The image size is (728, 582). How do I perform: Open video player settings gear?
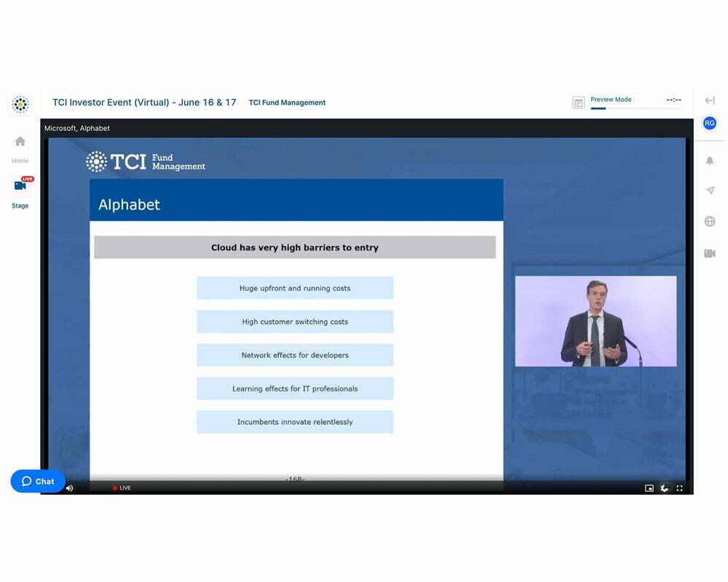665,487
